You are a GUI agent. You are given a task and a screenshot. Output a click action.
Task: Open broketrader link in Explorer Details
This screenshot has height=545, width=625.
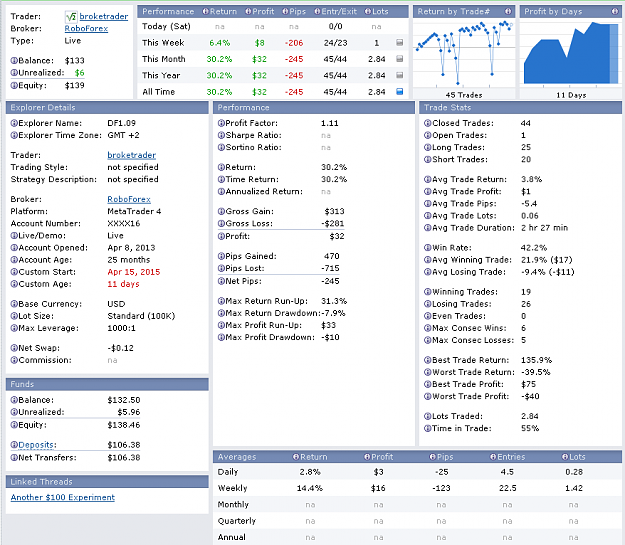click(132, 155)
